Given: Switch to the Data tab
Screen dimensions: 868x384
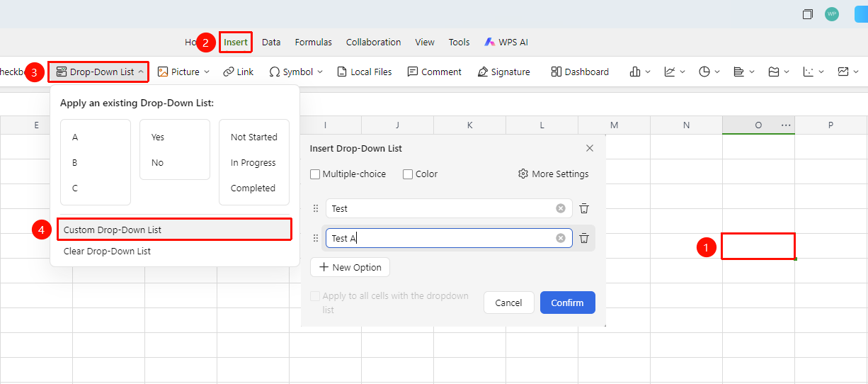Looking at the screenshot, I should (271, 43).
